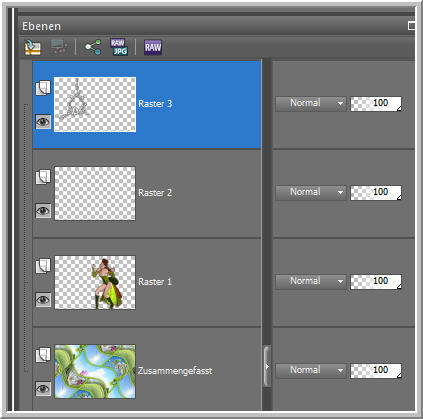Image resolution: width=423 pixels, height=419 pixels.
Task: Toggle Zusammengefasst layer eye icon
Action: (x=43, y=388)
